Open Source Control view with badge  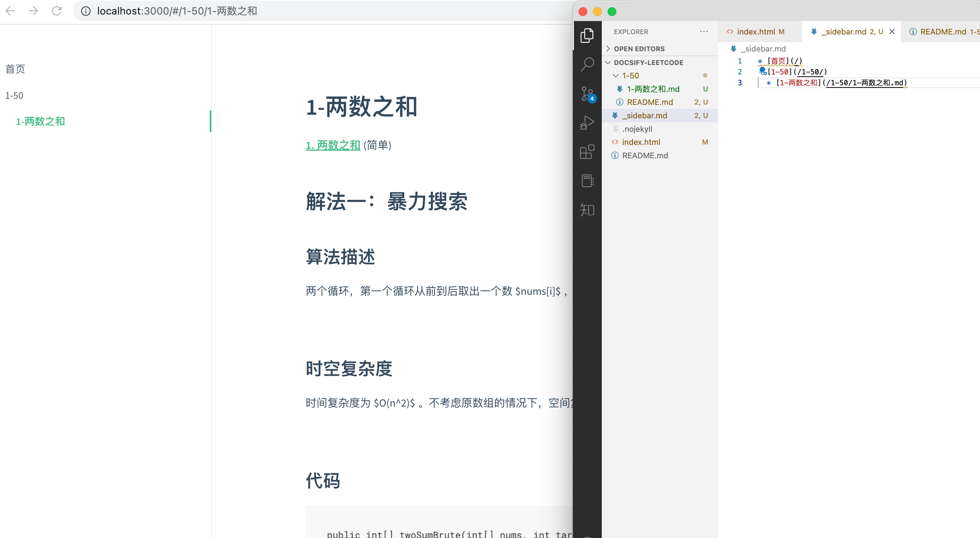click(587, 94)
